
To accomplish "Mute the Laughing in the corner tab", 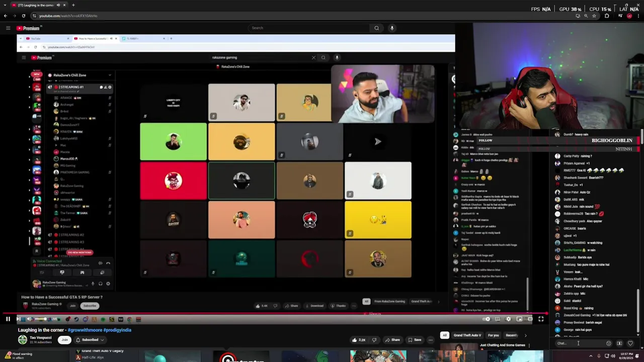I will [x=58, y=5].
